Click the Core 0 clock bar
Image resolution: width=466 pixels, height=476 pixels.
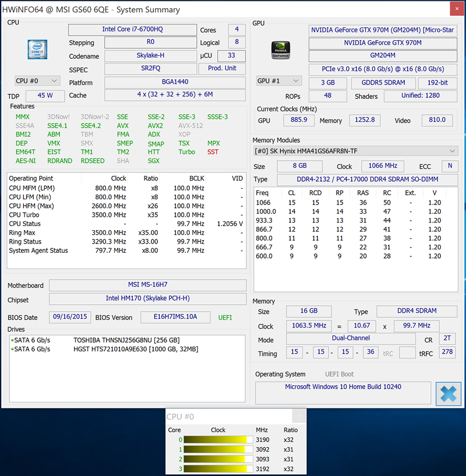pos(218,439)
